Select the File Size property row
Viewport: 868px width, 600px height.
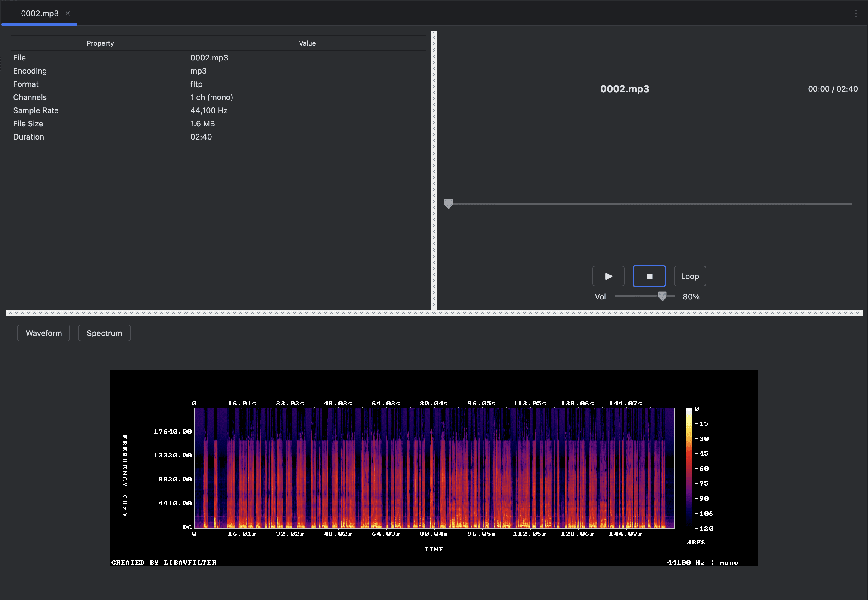[218, 124]
